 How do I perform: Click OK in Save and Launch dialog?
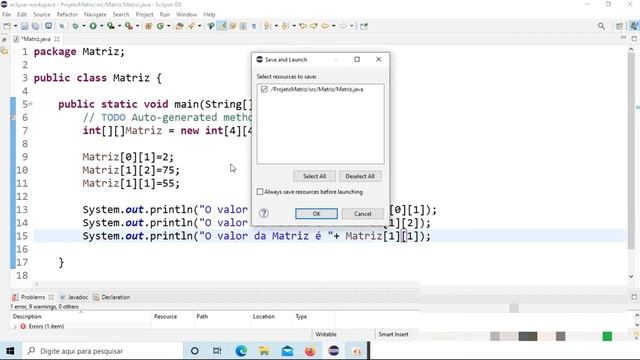click(316, 213)
